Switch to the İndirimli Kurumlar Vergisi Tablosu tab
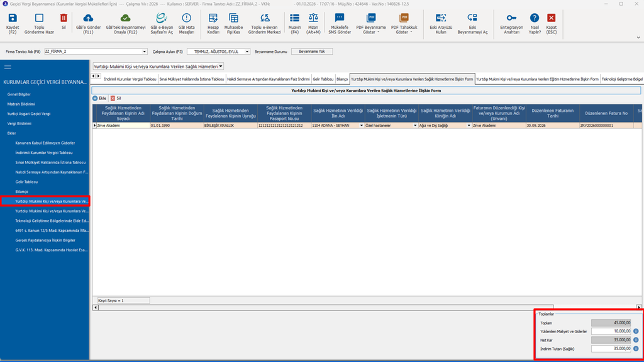 coord(130,79)
